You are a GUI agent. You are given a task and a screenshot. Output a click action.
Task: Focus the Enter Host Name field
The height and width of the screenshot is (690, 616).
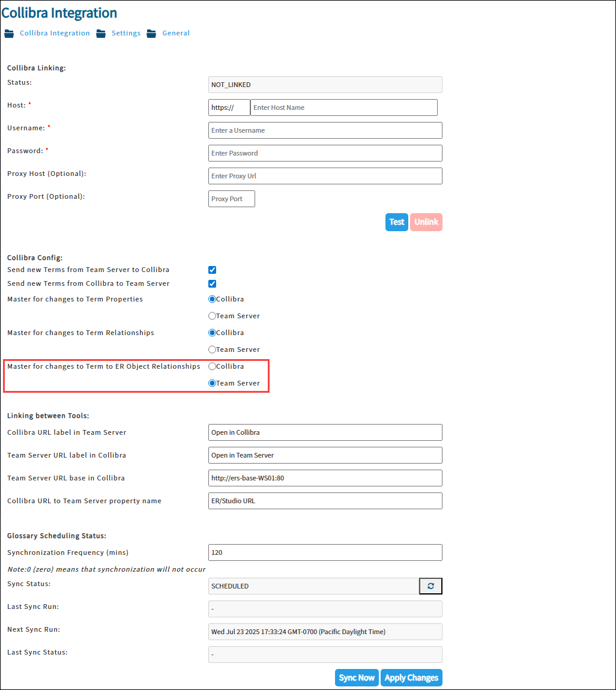pos(343,107)
